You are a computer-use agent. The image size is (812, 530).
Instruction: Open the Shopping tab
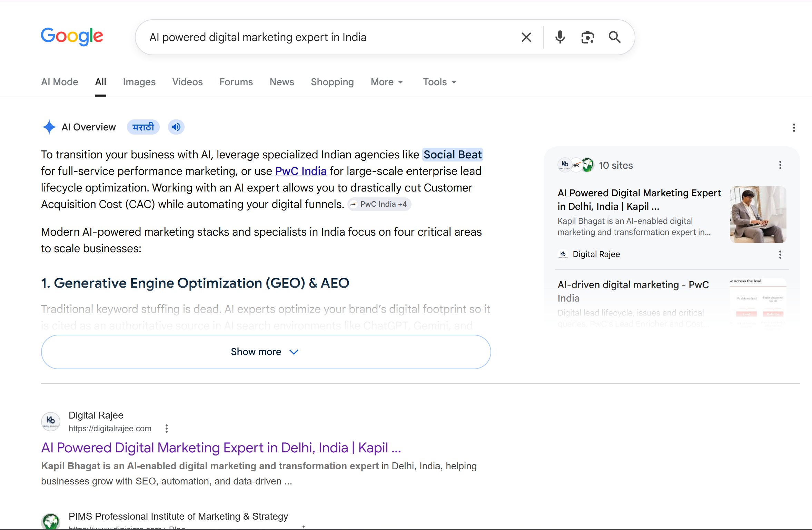tap(332, 82)
